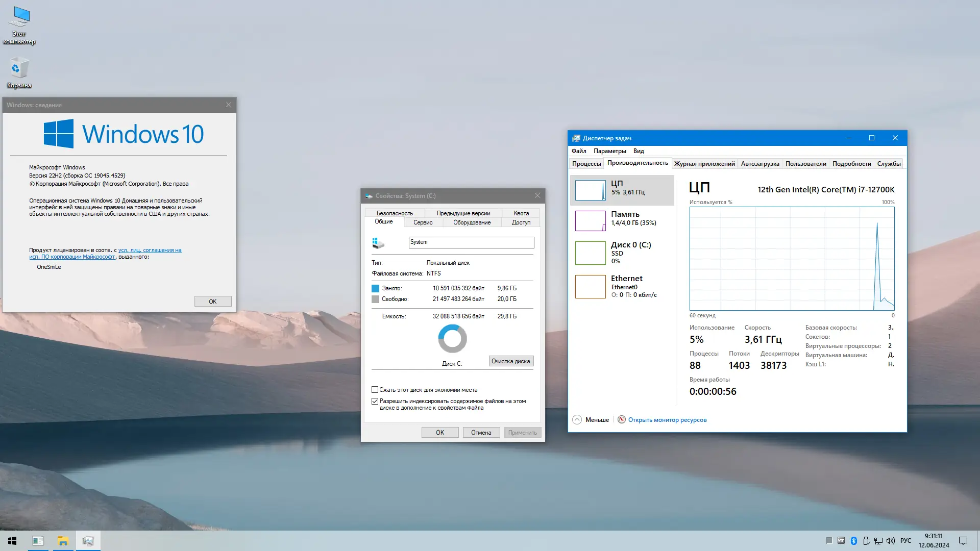Viewport: 980px width, 551px height.
Task: Select the Память performance graph thumbnail
Action: (591, 221)
